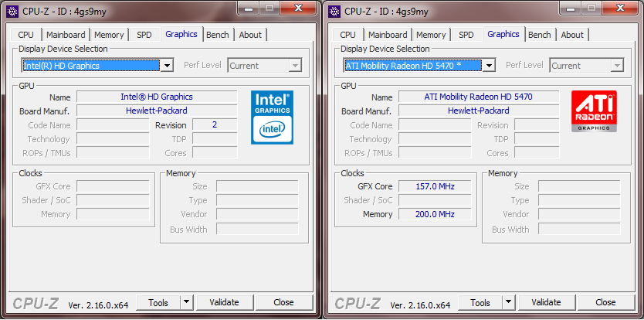Screen dimensions: 644x320
Task: Open About tab in left window
Action: point(250,35)
